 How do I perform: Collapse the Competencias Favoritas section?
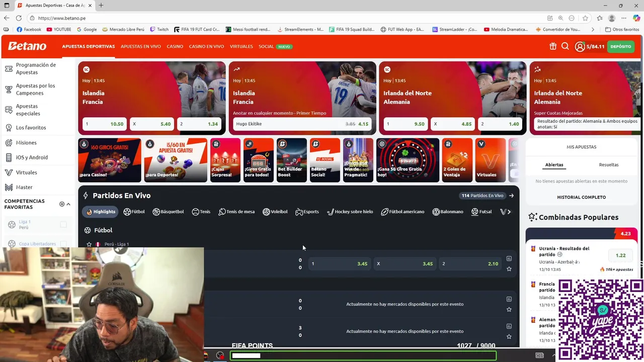click(x=68, y=204)
